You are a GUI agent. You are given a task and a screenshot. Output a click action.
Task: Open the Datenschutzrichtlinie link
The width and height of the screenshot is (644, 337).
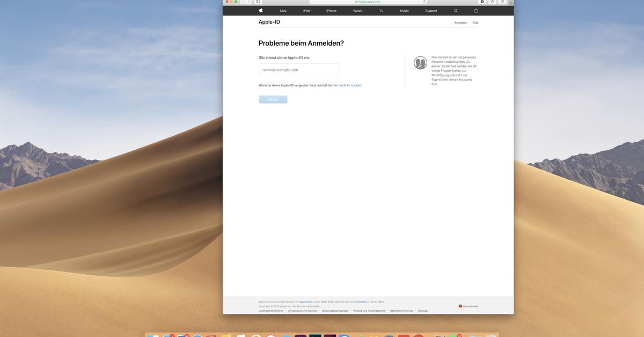[271, 311]
